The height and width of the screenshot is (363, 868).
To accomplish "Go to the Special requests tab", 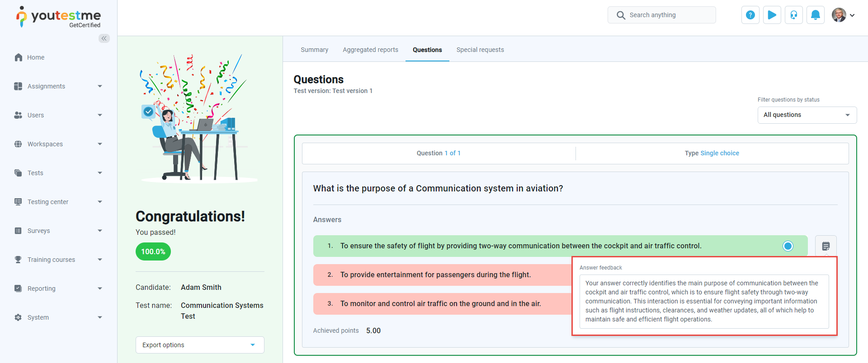I will (x=480, y=50).
